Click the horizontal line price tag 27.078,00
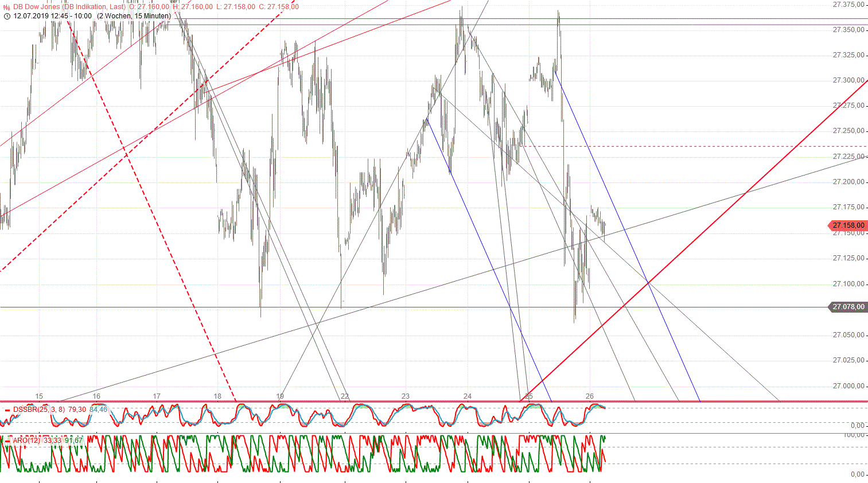This screenshot has width=868, height=483. click(848, 307)
